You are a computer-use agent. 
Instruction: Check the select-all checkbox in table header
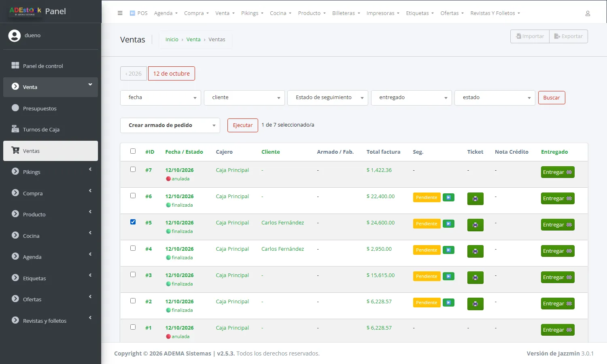133,151
